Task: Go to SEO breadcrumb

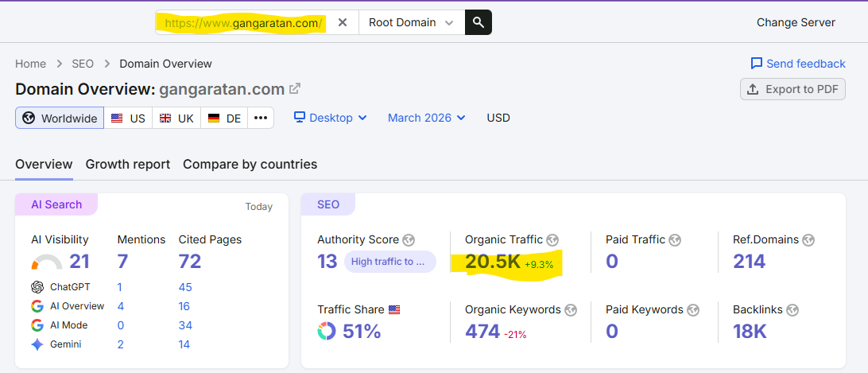Action: [x=83, y=64]
